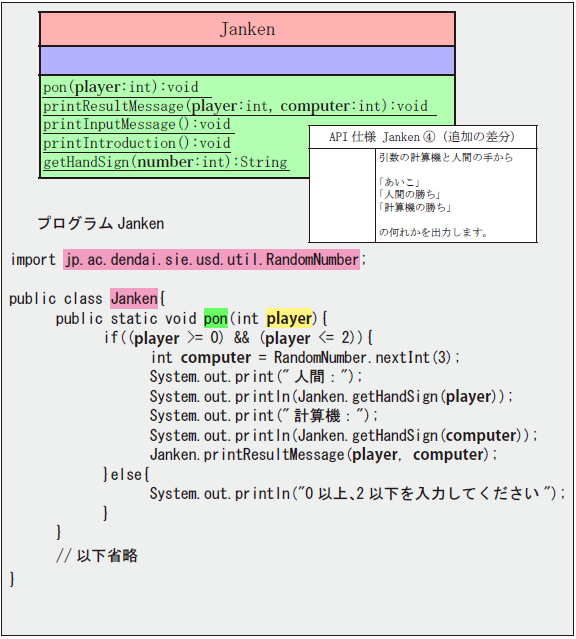Click the if((player >= 0) && (player <= 2)) line

pyautogui.click(x=238, y=338)
